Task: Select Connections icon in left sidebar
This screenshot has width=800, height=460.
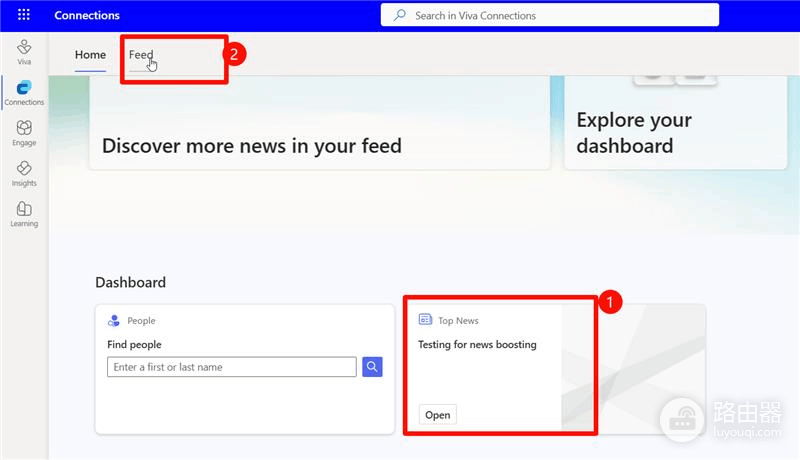Action: (24, 93)
